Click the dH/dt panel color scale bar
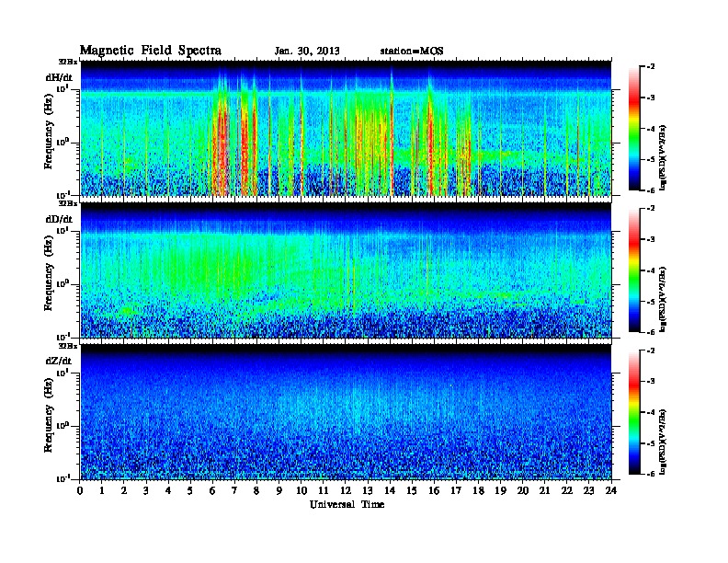The width and height of the screenshot is (728, 563). point(634,129)
